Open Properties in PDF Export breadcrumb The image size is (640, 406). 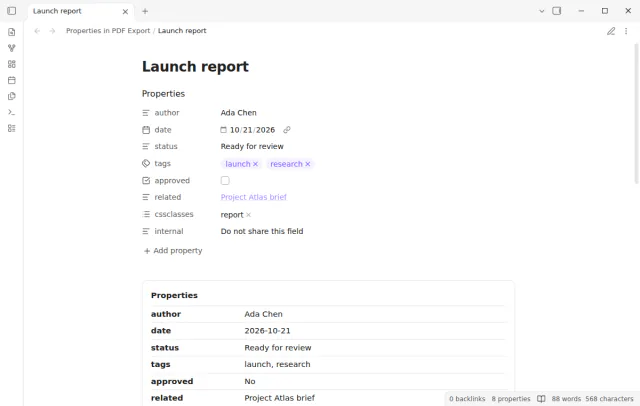tap(108, 31)
